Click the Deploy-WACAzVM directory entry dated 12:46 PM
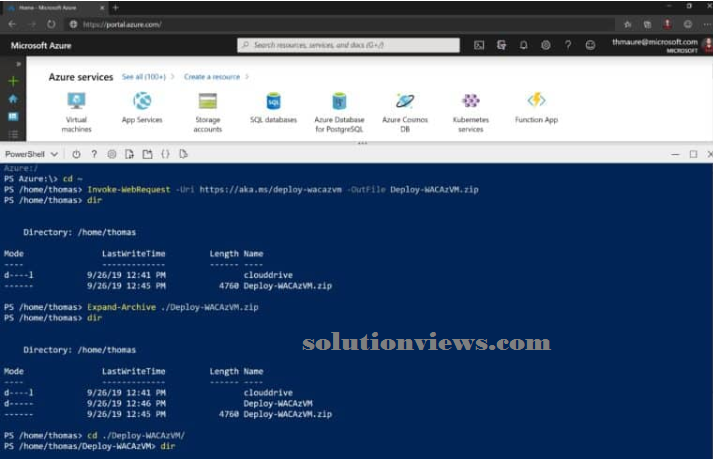Image resolution: width=713 pixels, height=459 pixels. 278,404
